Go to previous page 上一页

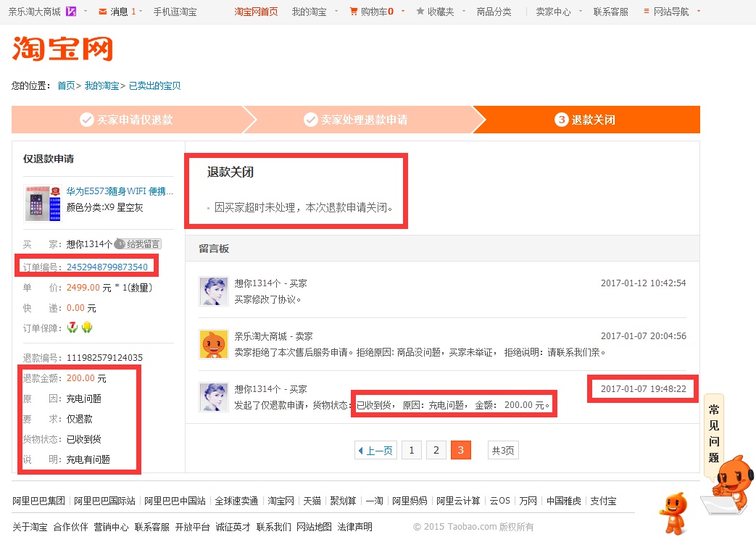coord(375,450)
